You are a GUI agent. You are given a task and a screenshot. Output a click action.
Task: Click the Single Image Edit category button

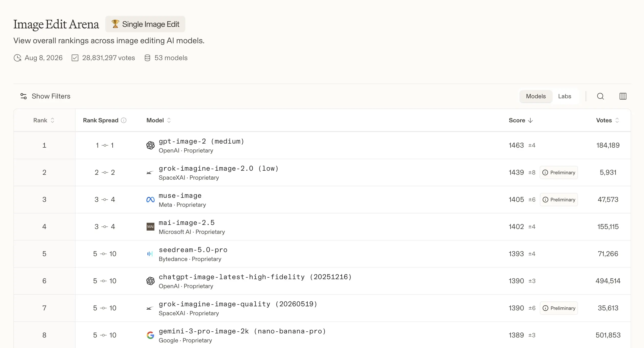(x=145, y=24)
